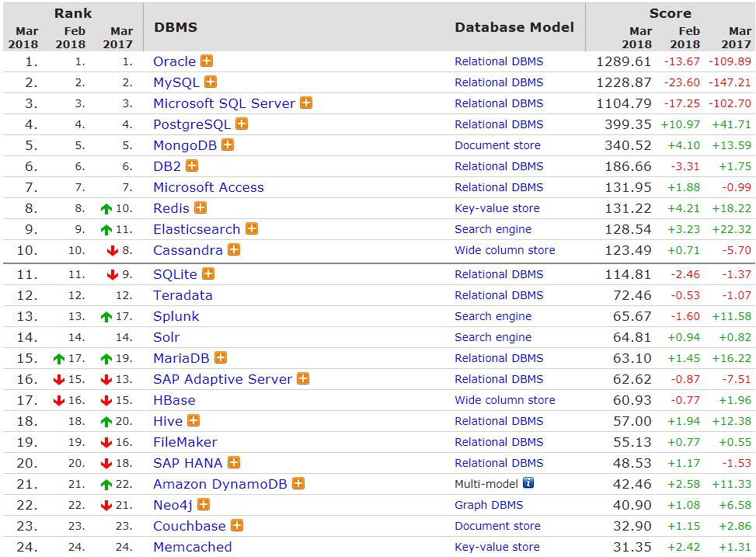Open the HBase link
756x557 pixels.
point(175,400)
